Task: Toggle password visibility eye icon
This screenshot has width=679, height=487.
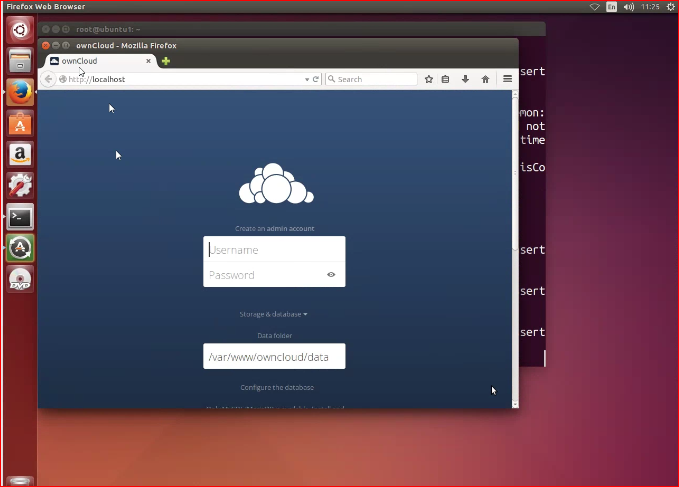Action: point(331,274)
